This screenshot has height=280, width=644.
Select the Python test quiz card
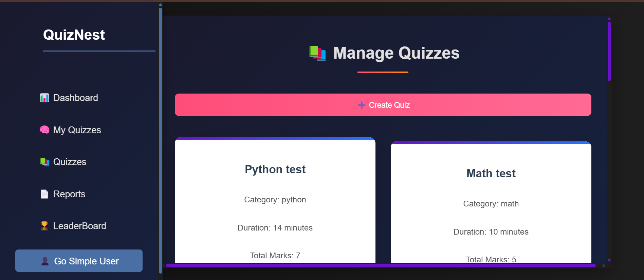(x=275, y=200)
